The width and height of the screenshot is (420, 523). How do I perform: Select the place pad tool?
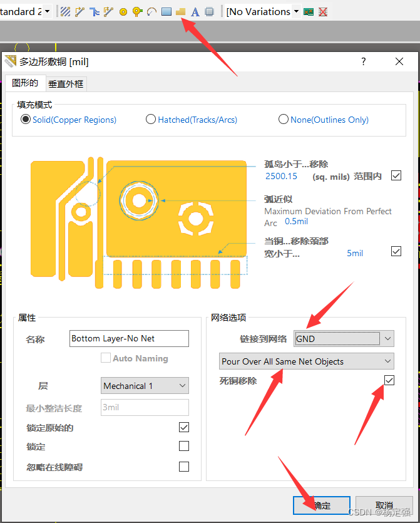123,12
